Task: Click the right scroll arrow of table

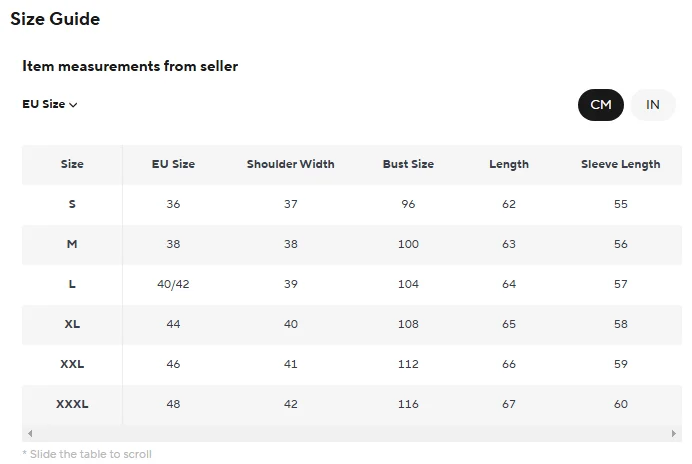Action: [x=674, y=434]
